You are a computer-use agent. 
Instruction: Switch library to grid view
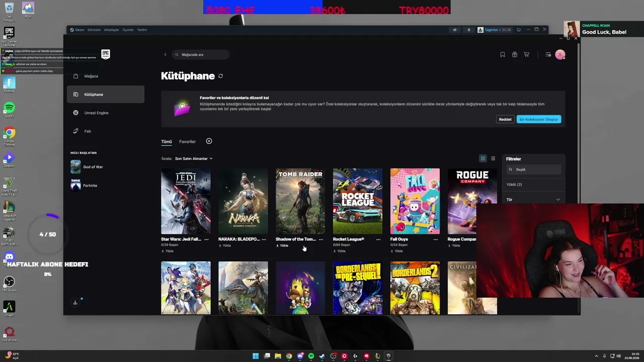pyautogui.click(x=483, y=158)
